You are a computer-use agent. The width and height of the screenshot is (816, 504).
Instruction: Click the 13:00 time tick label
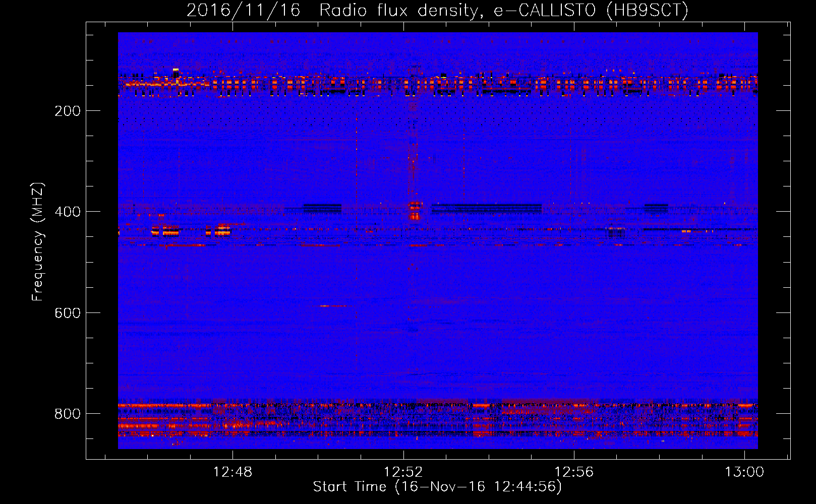744,472
